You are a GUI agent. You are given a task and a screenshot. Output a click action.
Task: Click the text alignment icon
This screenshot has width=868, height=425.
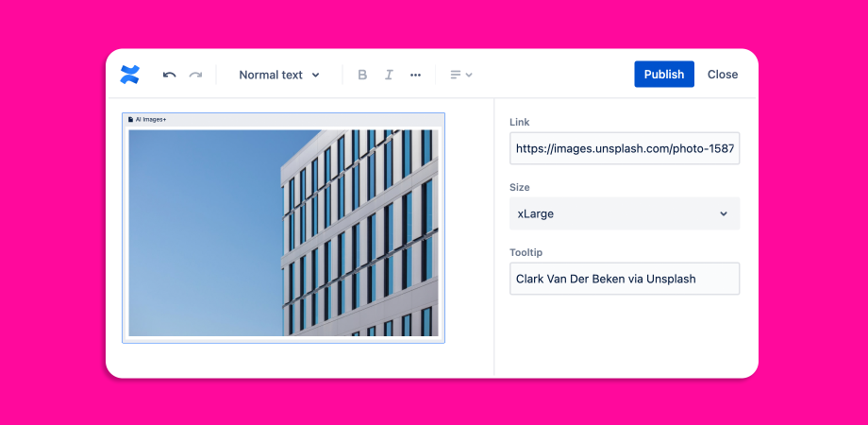click(x=456, y=75)
